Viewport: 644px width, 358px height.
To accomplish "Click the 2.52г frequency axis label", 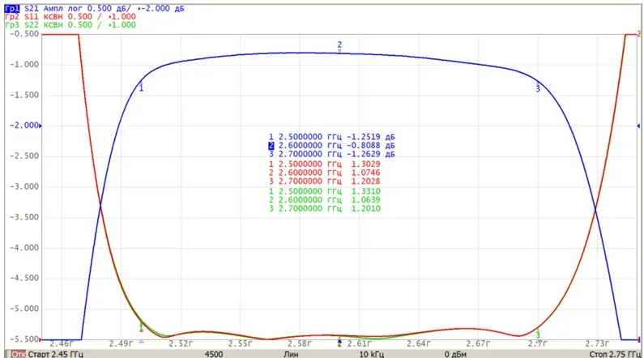I will [x=181, y=343].
